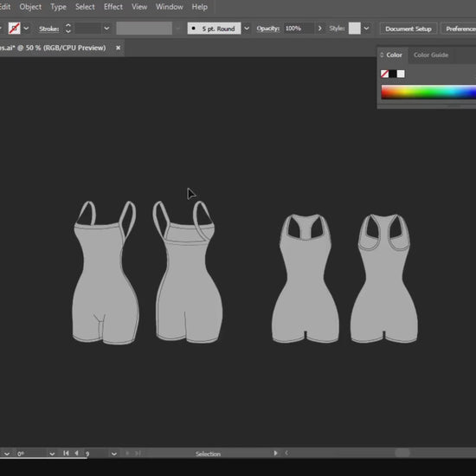Click the opacity expand arrow
Viewport: 476px width, 476px height.
(x=319, y=29)
